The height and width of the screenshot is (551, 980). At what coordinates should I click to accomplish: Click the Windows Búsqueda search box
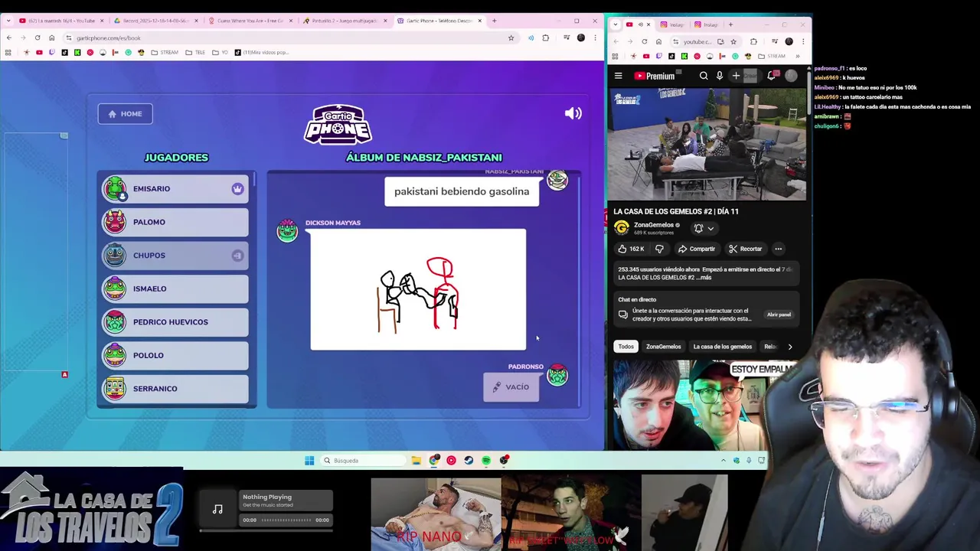tap(364, 461)
